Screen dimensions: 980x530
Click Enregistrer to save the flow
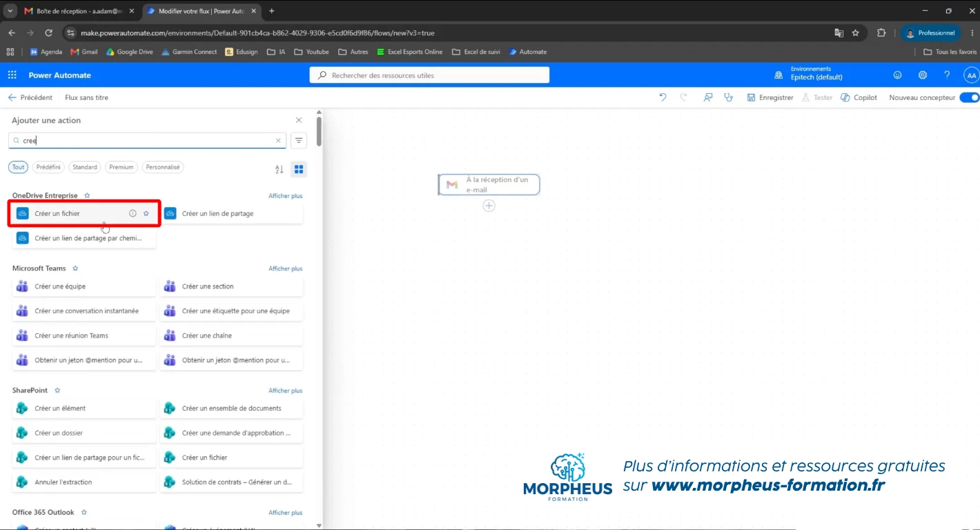[x=770, y=97]
